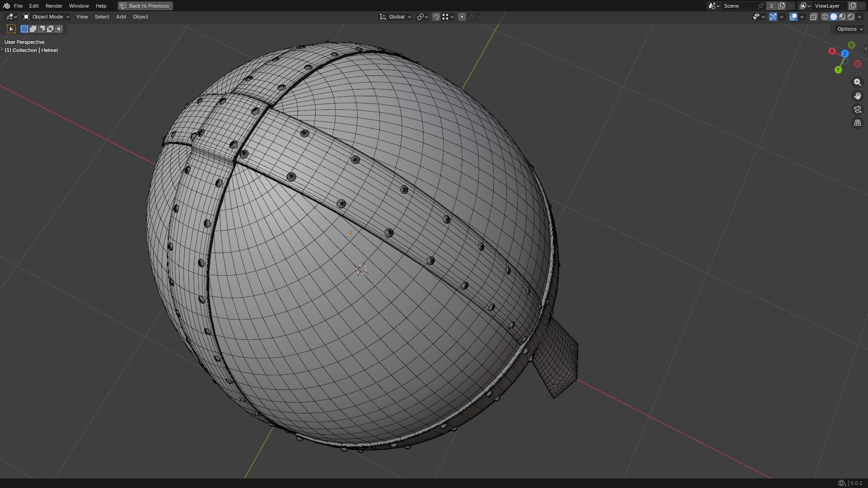The width and height of the screenshot is (868, 488).
Task: Open the viewport Object menu
Action: [x=140, y=17]
